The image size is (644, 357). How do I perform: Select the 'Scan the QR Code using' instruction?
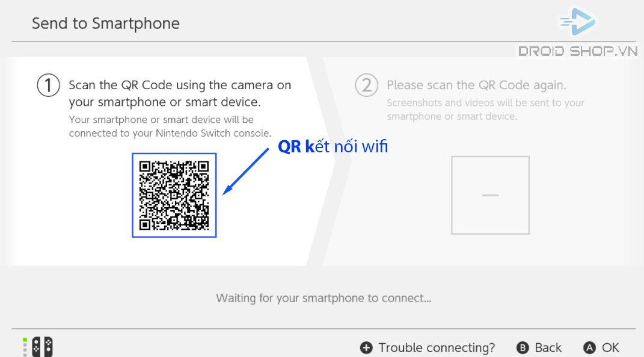[180, 93]
